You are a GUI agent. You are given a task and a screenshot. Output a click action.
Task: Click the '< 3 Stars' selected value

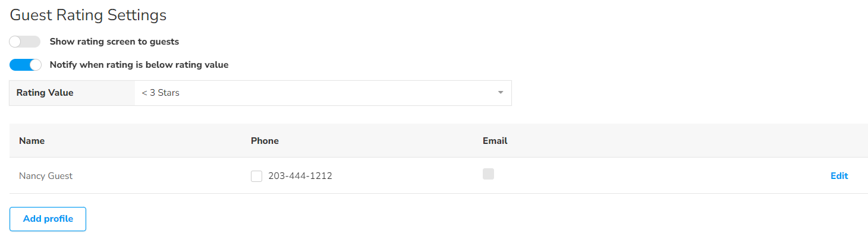click(x=161, y=93)
